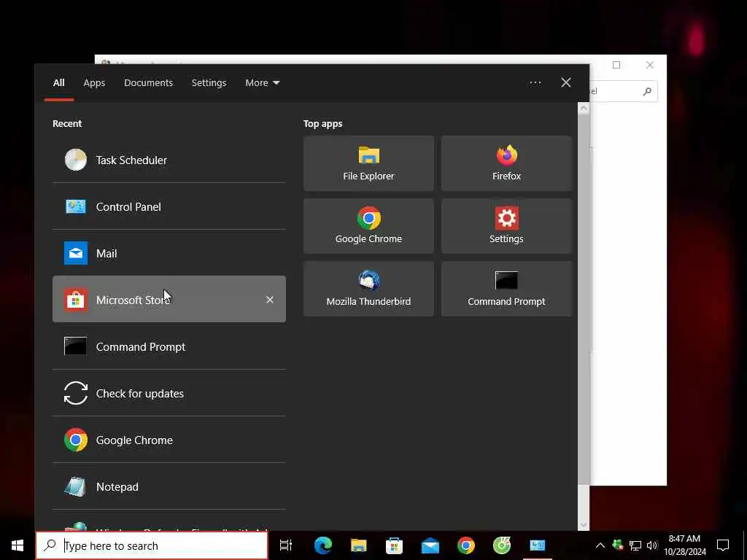This screenshot has width=747, height=560.
Task: Switch to the Settings search tab
Action: point(209,83)
